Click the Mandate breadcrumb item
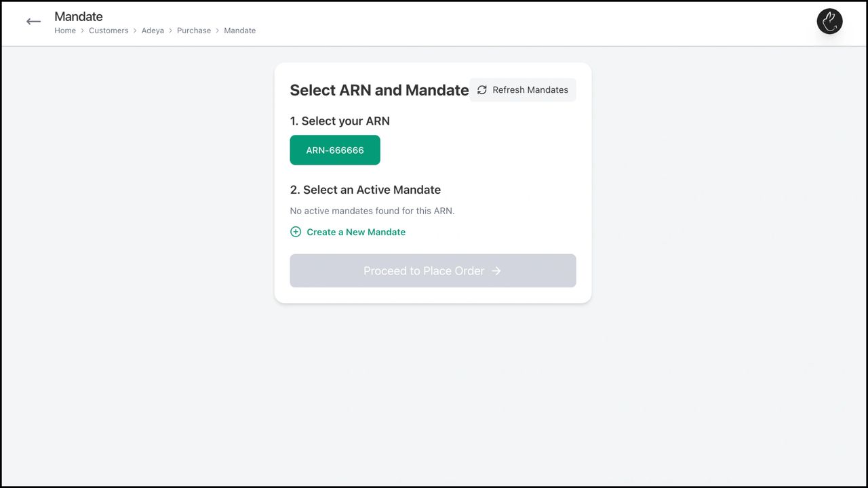 (x=240, y=30)
